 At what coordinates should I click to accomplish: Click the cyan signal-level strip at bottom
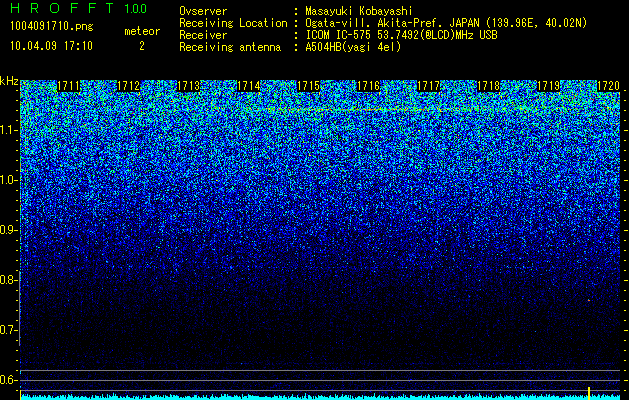(320, 397)
